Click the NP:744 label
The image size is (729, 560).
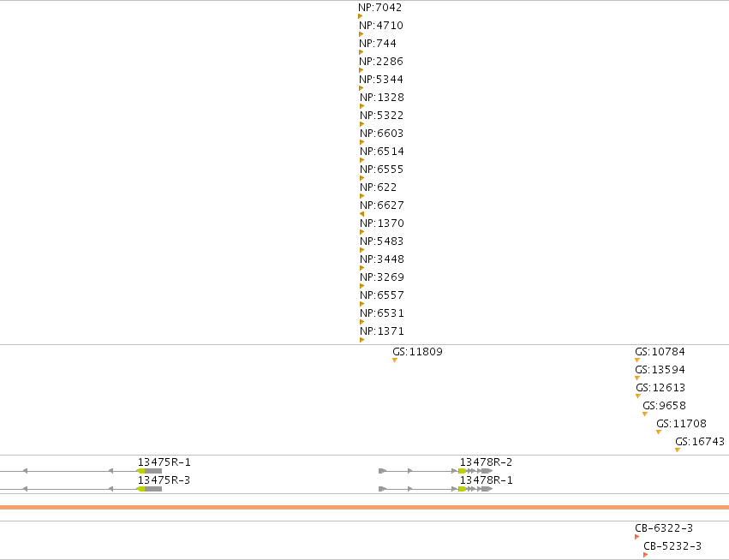[378, 43]
